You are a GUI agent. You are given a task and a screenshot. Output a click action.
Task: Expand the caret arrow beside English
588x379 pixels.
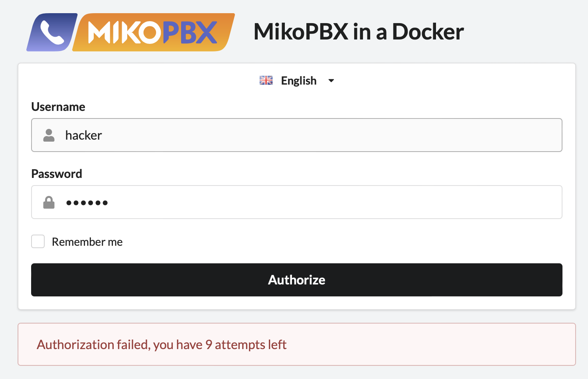[x=331, y=81]
